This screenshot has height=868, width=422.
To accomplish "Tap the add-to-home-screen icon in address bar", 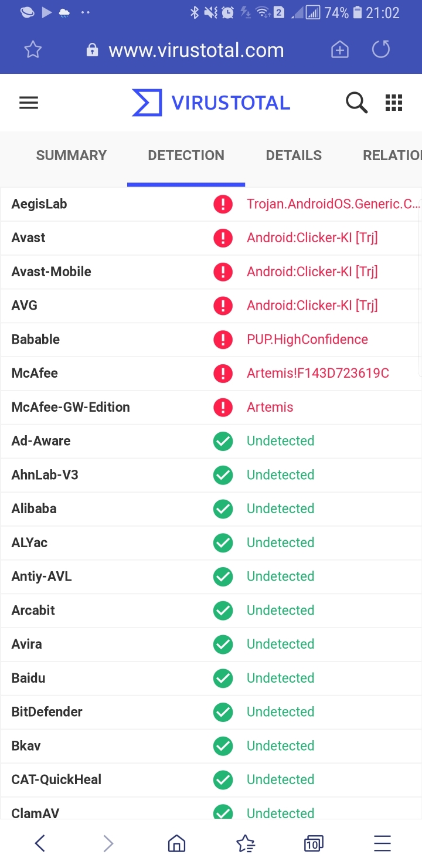I will click(340, 50).
